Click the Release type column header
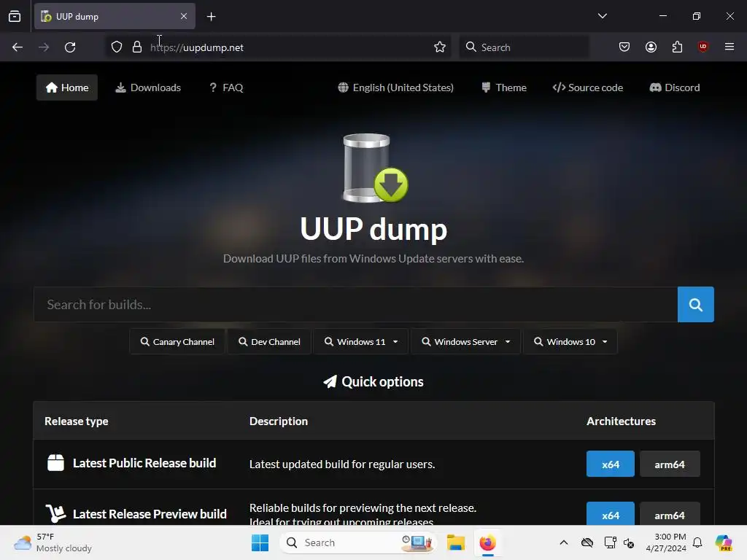Viewport: 747px width, 560px height. pyautogui.click(x=76, y=421)
